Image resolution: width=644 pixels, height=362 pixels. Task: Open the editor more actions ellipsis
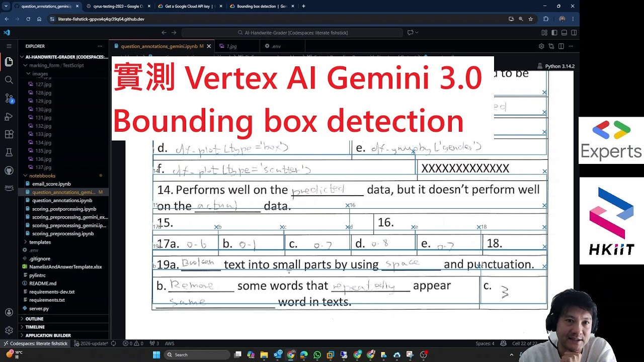tap(572, 46)
